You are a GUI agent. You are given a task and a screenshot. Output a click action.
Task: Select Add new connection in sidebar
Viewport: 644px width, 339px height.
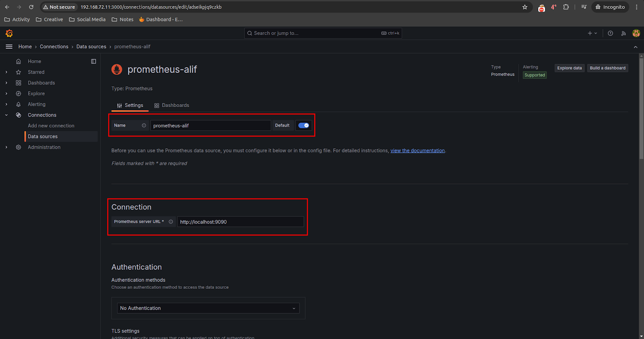click(x=51, y=126)
